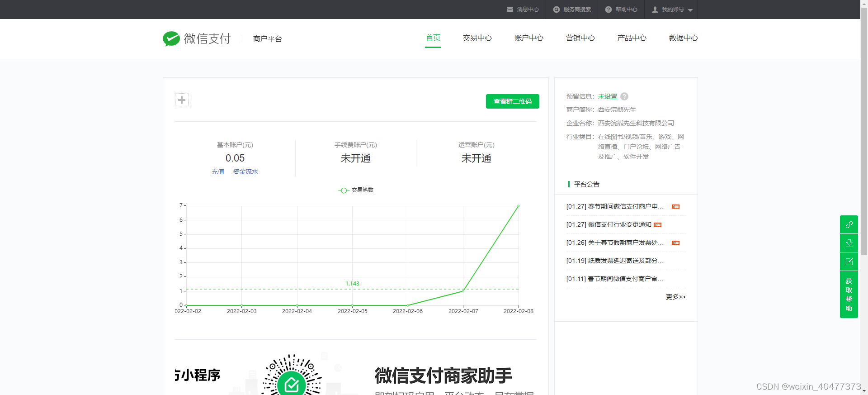Click the 2022-02-08 chart data point
The width and height of the screenshot is (868, 395).
519,206
